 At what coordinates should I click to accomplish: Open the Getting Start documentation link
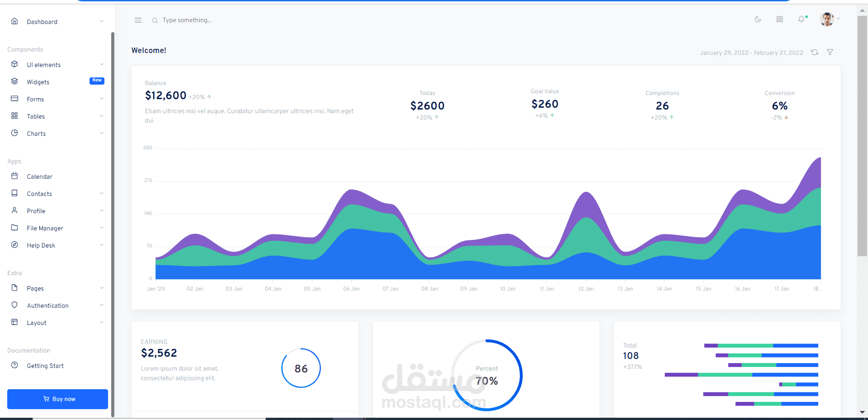tap(46, 366)
